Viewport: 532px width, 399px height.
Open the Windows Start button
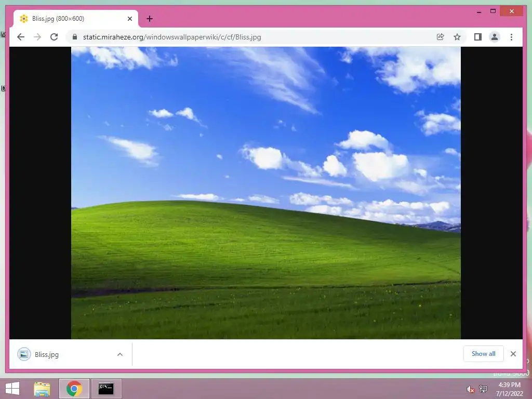pyautogui.click(x=12, y=389)
